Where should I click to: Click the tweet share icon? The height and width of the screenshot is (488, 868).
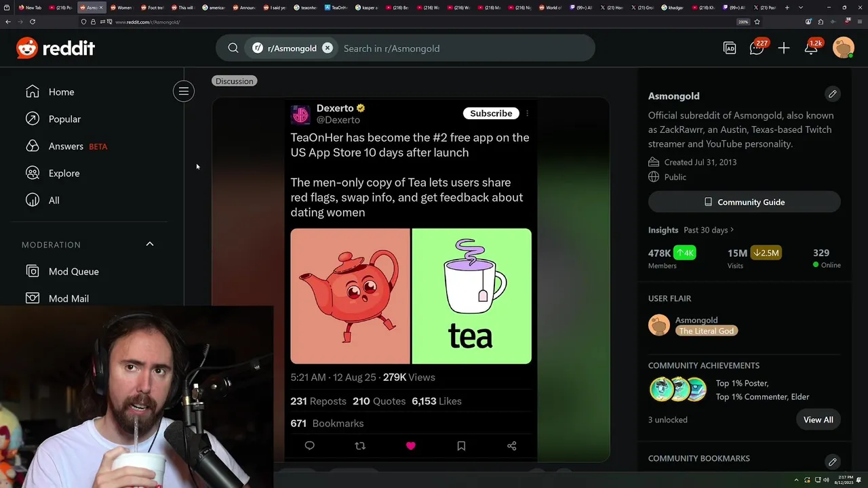coord(512,445)
